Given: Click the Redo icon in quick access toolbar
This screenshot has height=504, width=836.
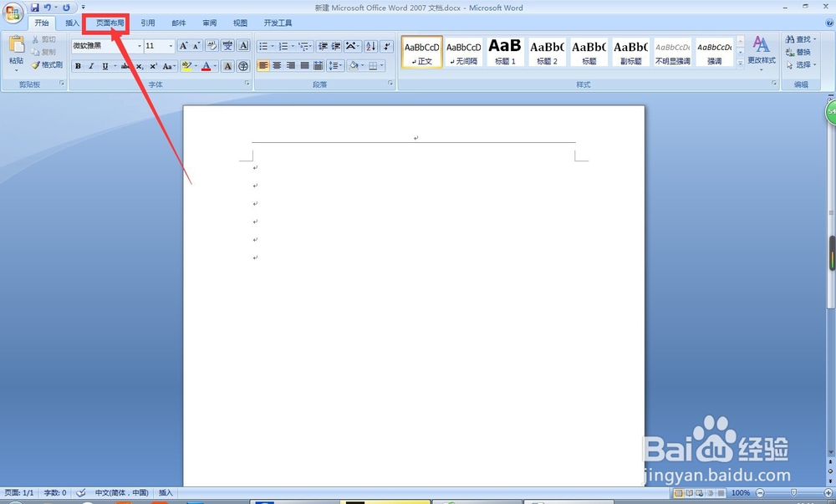Looking at the screenshot, I should coord(66,8).
